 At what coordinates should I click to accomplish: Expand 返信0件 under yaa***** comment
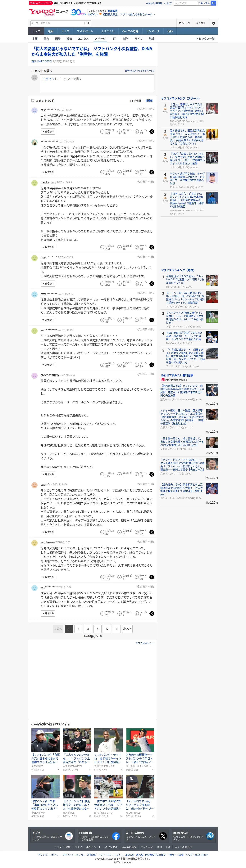tap(48, 532)
